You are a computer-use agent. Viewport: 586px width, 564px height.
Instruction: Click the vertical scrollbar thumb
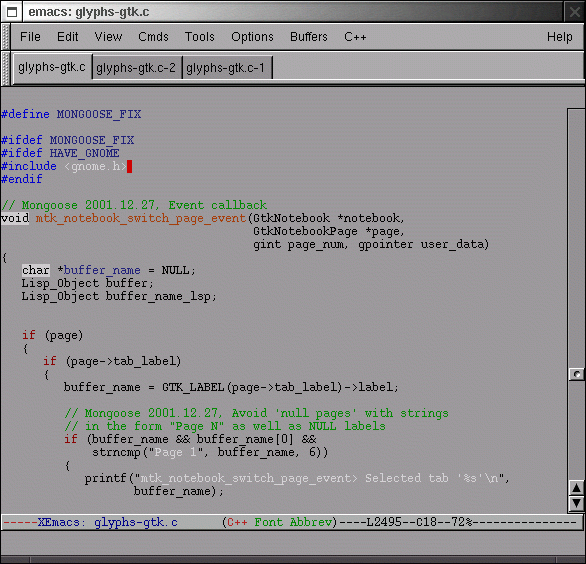click(576, 374)
